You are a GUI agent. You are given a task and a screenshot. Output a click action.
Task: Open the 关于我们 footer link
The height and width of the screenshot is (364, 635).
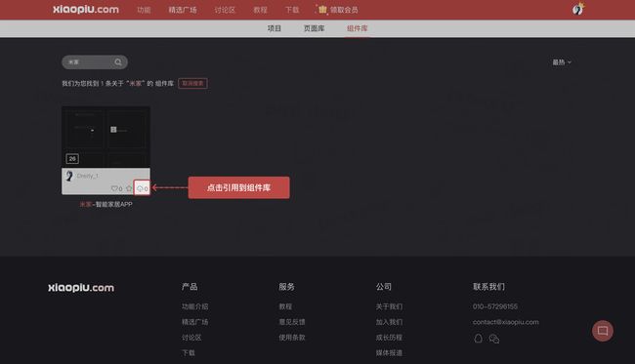(389, 306)
